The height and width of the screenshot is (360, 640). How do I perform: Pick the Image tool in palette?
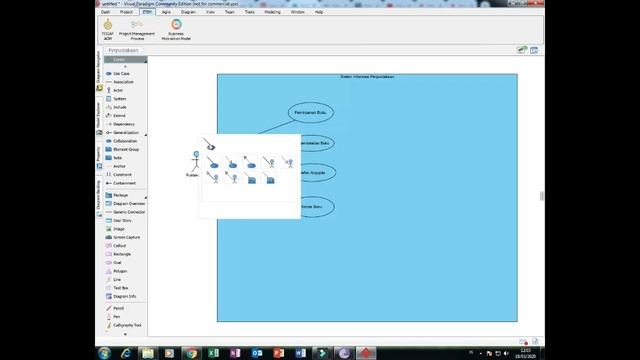pyautogui.click(x=119, y=229)
